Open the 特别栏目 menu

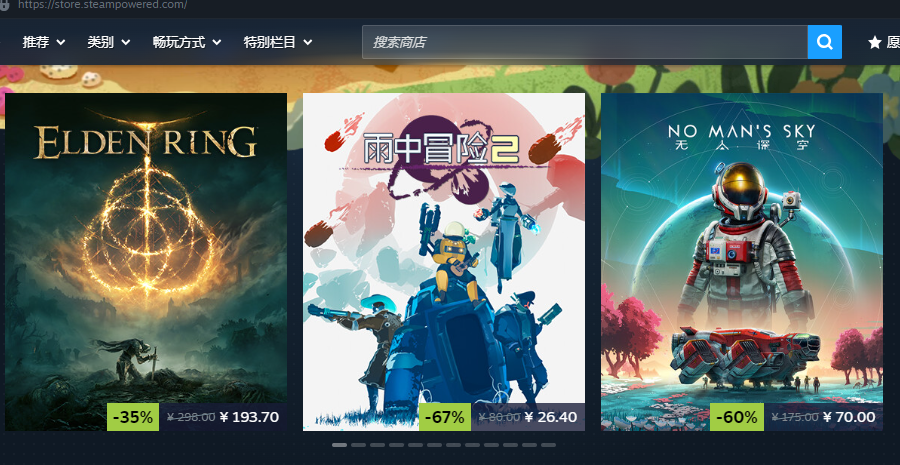(x=278, y=42)
